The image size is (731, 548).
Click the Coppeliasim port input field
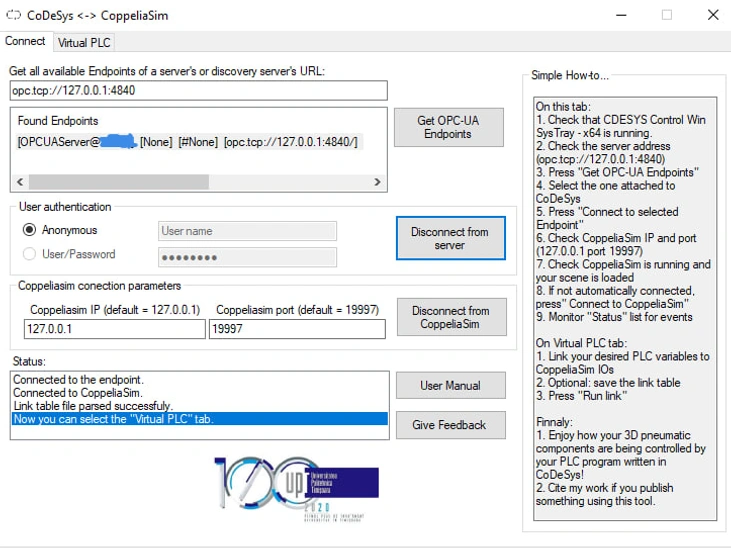(297, 329)
